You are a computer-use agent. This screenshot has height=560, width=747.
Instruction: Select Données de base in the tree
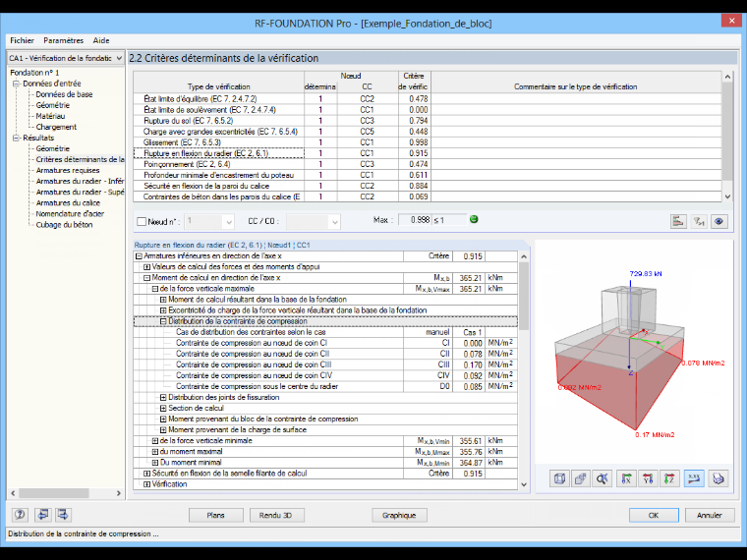[x=64, y=94]
